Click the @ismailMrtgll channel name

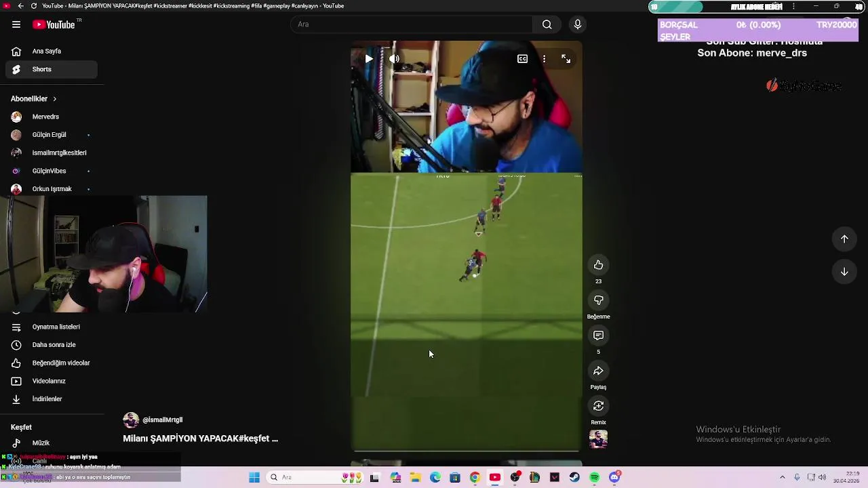click(163, 420)
